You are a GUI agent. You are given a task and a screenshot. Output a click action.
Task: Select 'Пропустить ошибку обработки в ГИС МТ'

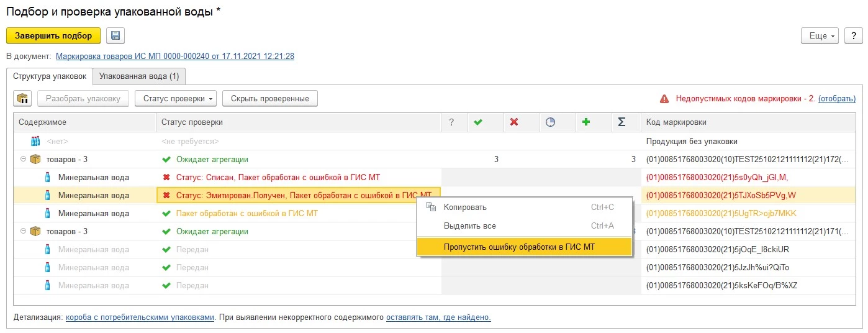(x=518, y=247)
